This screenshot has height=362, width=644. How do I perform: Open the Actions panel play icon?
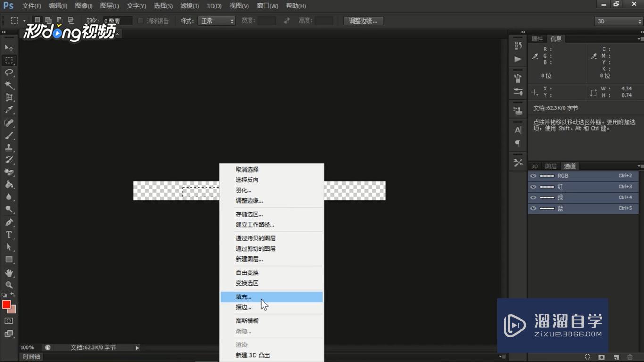518,59
